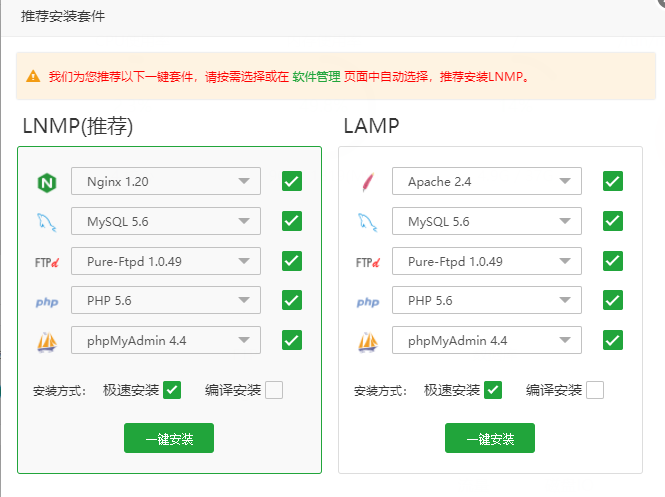The width and height of the screenshot is (665, 497).
Task: Toggle 极速安装 checkbox in LAMP
Action: 493,390
